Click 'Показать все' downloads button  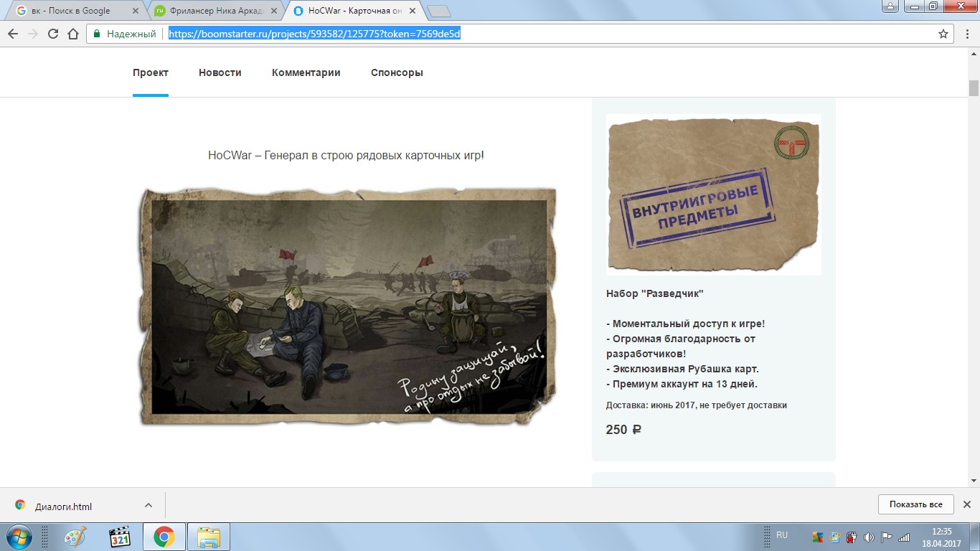[x=915, y=504]
